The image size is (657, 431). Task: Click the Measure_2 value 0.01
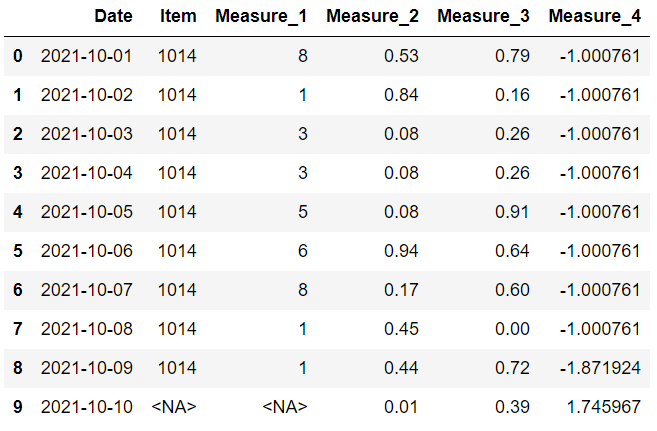tap(403, 407)
